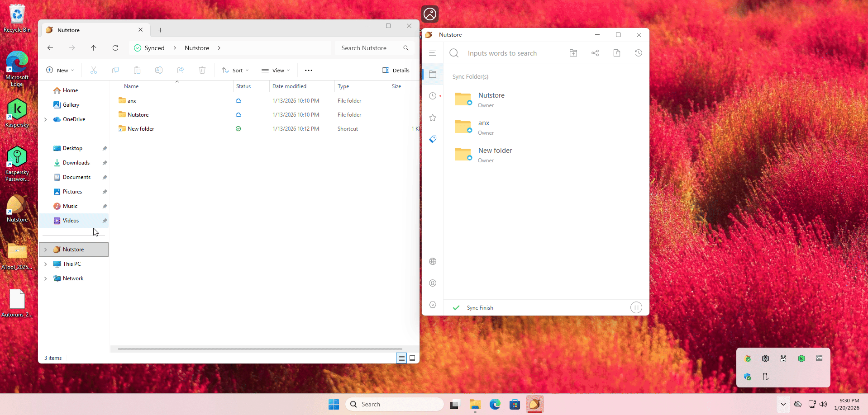Image resolution: width=868 pixels, height=415 pixels.
Task: Switch to large thumbnails view in status bar
Action: click(x=412, y=358)
